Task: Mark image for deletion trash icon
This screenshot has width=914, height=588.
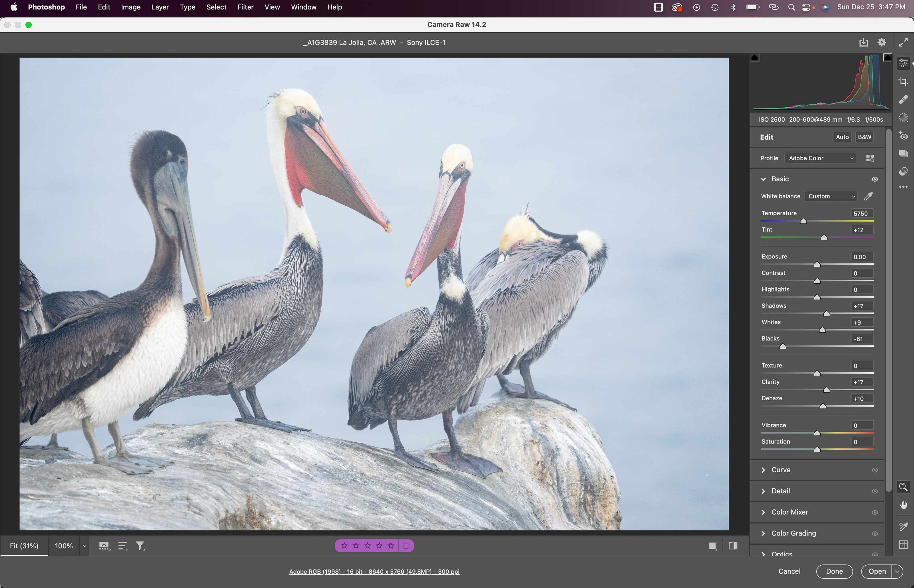Action: [406, 546]
